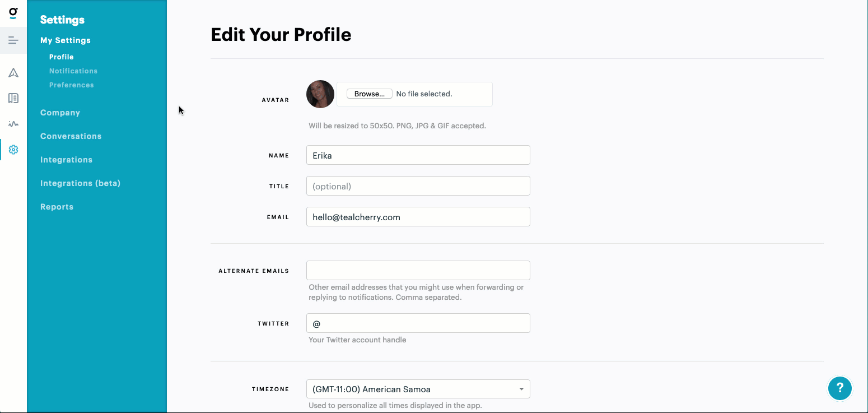Go to the Reports settings section
The image size is (868, 413).
[57, 207]
